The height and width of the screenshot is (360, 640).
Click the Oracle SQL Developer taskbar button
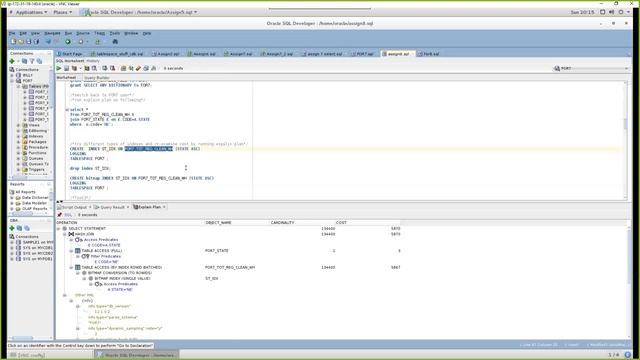[137, 355]
